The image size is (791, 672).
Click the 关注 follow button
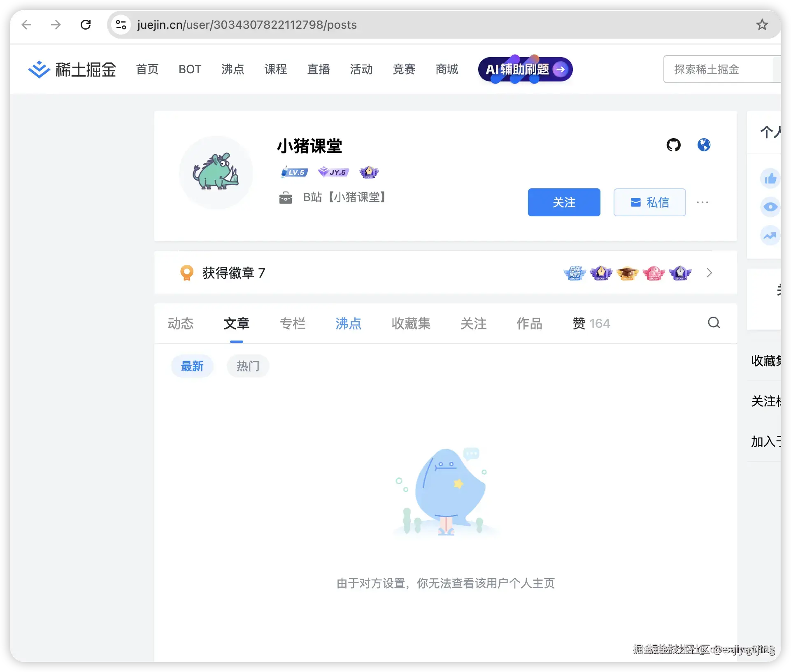(564, 202)
